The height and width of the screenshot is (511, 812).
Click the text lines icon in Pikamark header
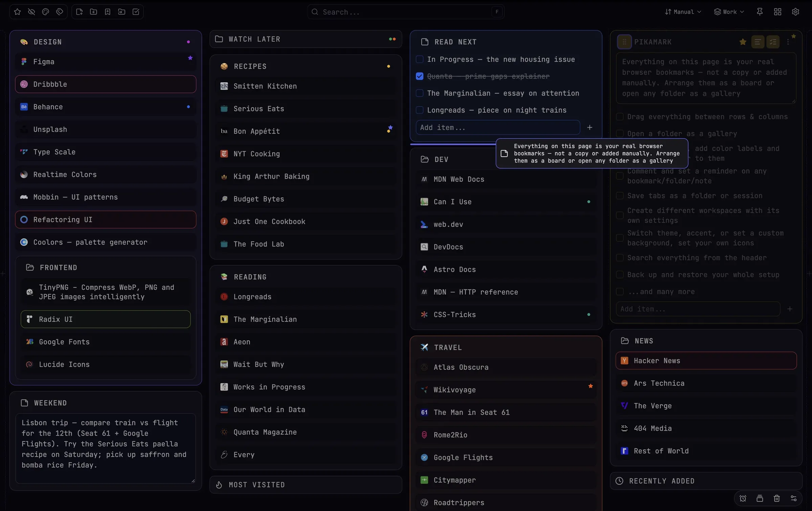tap(758, 42)
